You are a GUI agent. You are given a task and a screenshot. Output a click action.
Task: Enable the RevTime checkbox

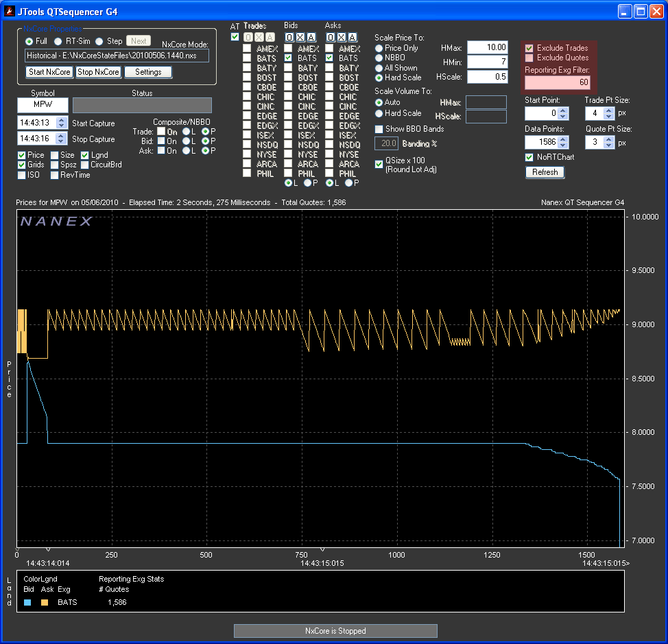point(55,175)
